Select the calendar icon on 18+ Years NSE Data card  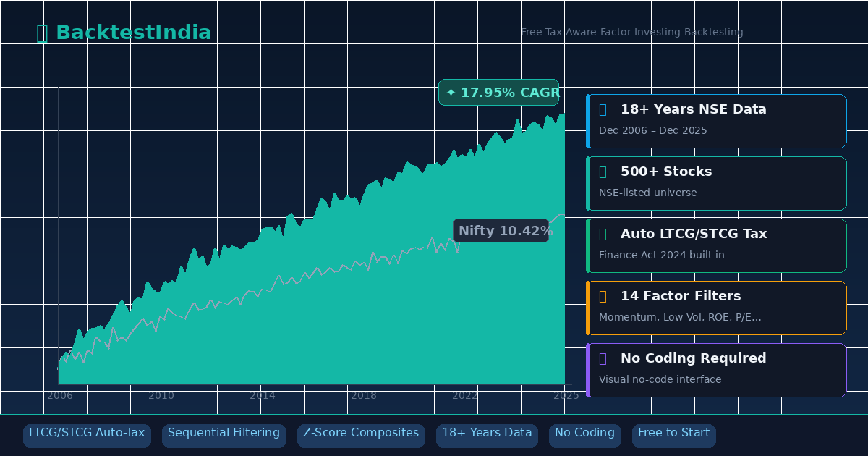pos(602,109)
